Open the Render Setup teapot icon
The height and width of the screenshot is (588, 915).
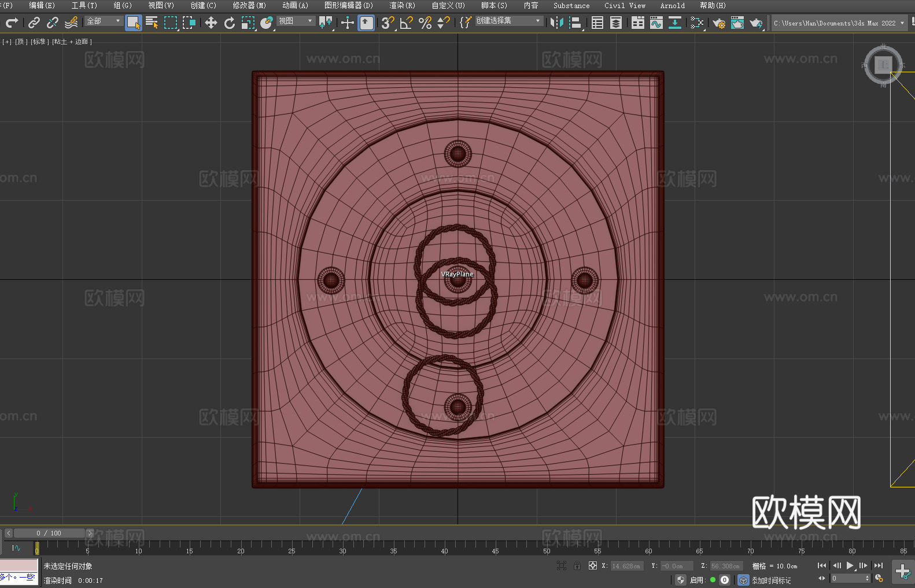coord(718,23)
